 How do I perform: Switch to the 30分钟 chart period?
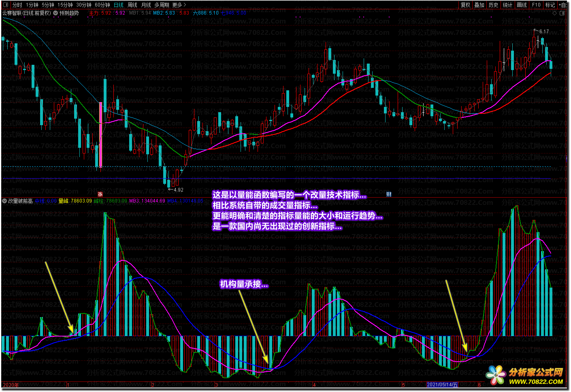84,5
